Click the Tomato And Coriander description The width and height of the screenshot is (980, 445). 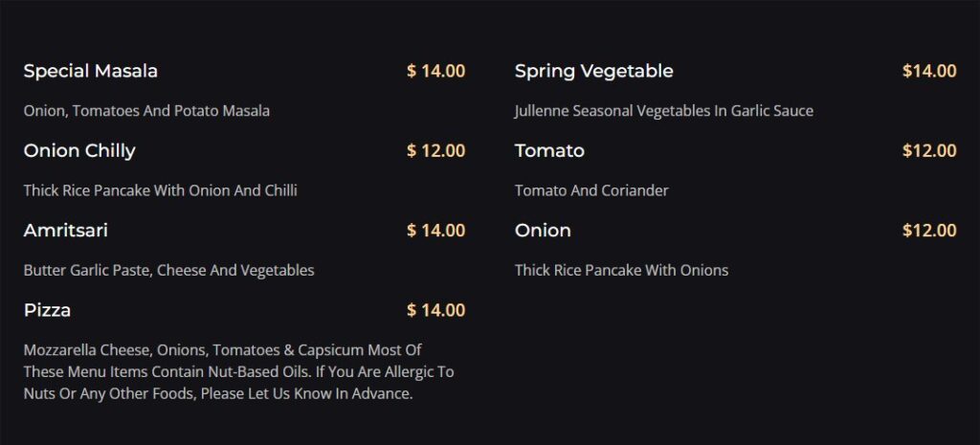pyautogui.click(x=591, y=190)
